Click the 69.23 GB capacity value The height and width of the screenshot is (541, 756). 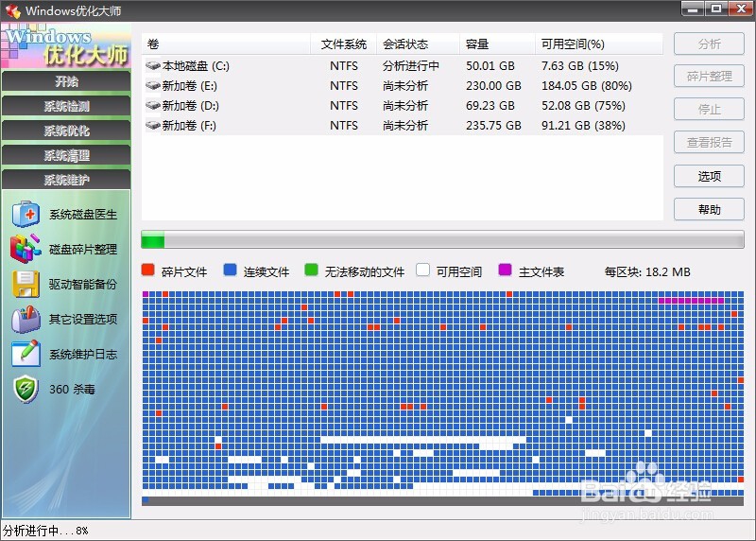pyautogui.click(x=490, y=105)
